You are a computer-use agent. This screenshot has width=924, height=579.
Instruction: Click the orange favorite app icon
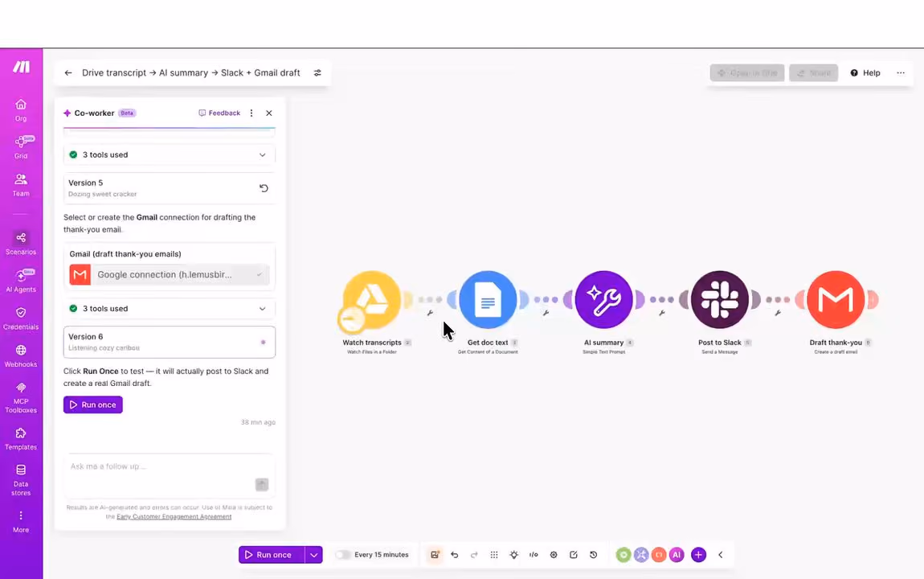[x=659, y=554]
